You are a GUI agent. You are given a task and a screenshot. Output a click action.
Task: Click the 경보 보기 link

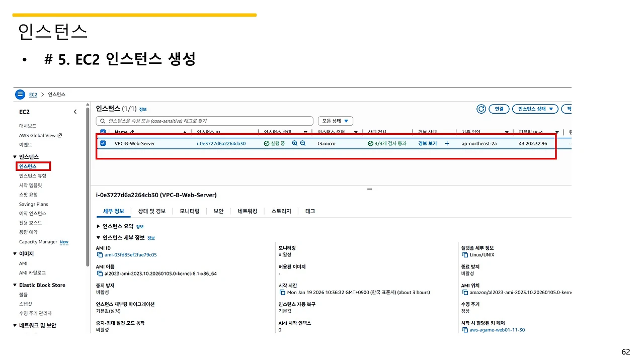tap(427, 143)
